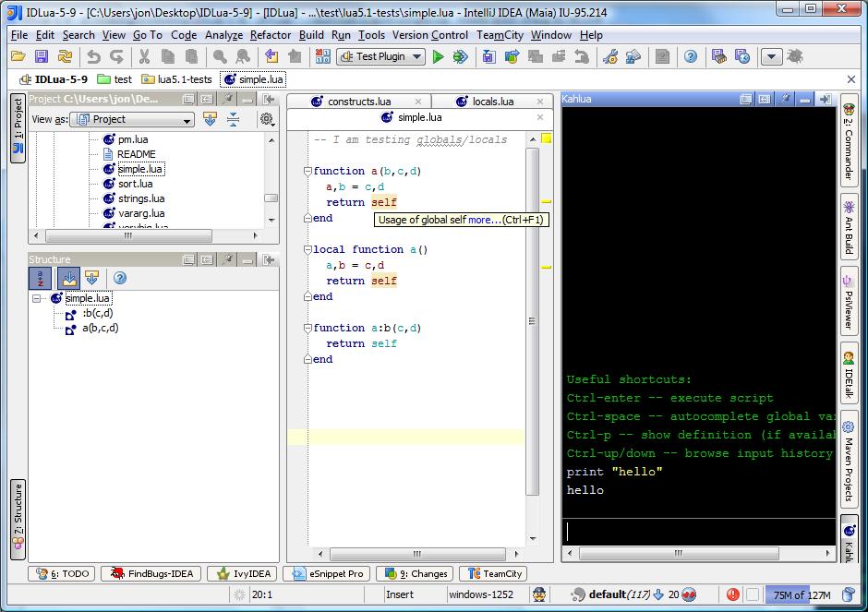Toggle alphabetical sort in Structure panel
868x612 pixels.
[41, 278]
